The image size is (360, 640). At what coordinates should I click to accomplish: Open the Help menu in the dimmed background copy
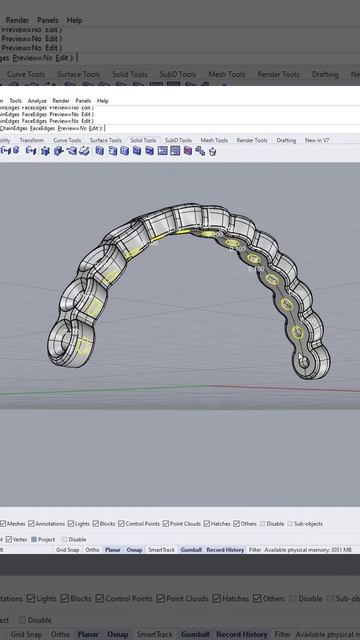click(74, 20)
